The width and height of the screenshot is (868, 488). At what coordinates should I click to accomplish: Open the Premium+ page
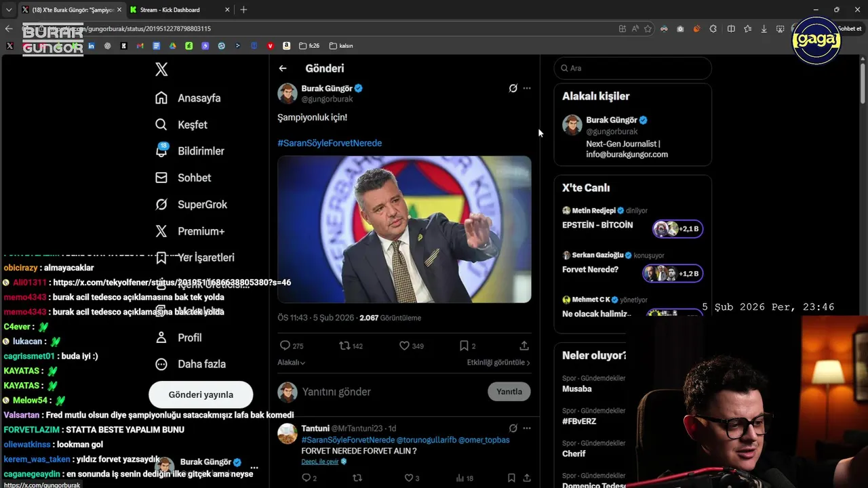189,231
